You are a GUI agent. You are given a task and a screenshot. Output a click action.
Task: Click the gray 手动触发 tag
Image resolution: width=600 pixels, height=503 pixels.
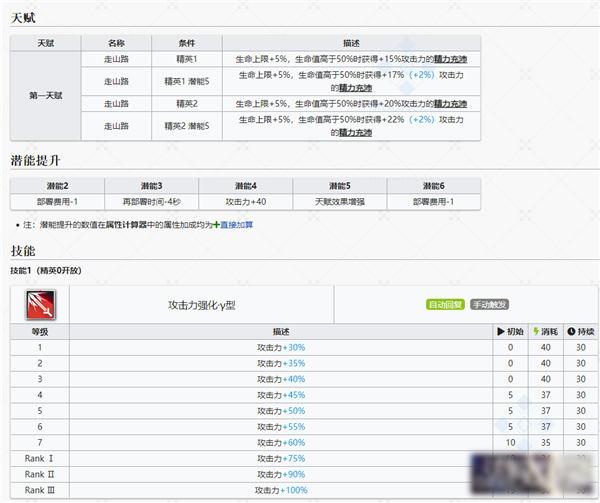489,304
